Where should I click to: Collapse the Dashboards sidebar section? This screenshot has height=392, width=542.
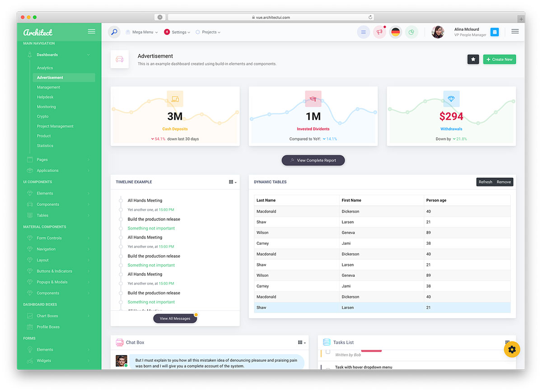tap(59, 55)
